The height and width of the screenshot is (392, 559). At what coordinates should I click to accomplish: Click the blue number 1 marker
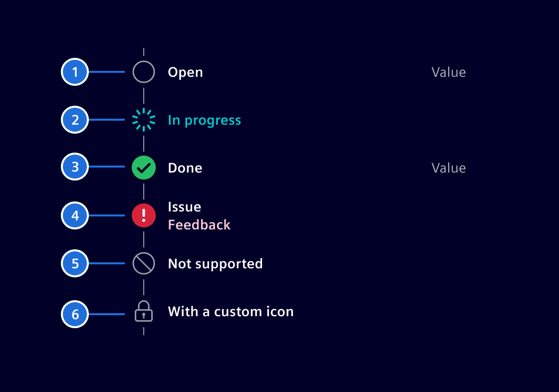click(75, 72)
